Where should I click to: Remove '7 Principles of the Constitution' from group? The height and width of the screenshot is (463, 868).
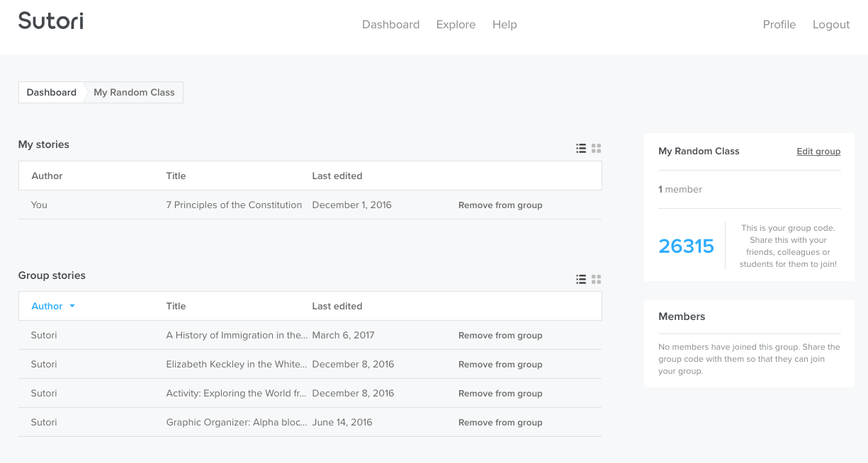(x=500, y=205)
